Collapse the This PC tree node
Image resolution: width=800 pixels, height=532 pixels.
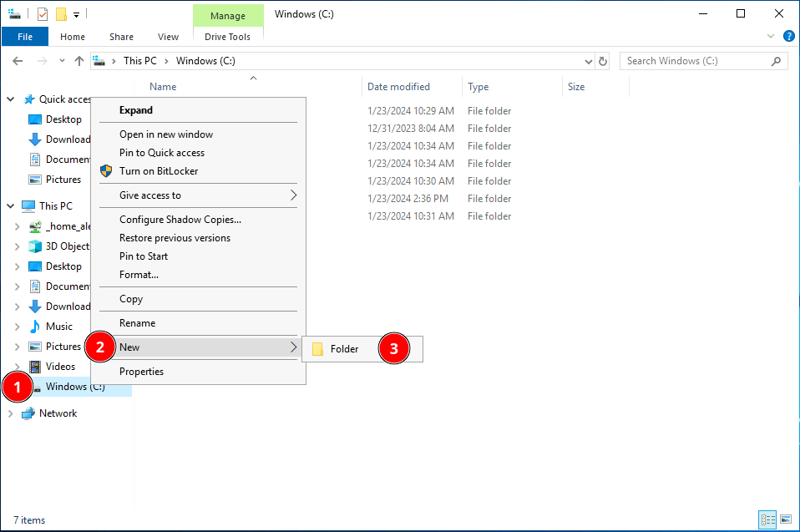[11, 206]
